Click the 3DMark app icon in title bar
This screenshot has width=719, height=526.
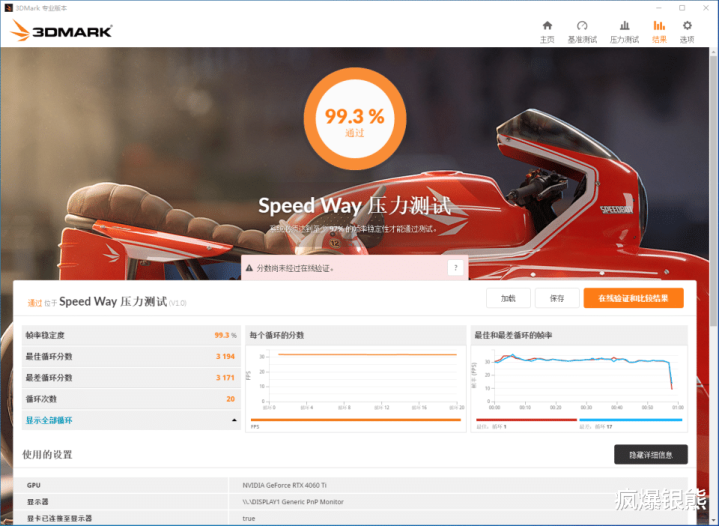(8, 8)
